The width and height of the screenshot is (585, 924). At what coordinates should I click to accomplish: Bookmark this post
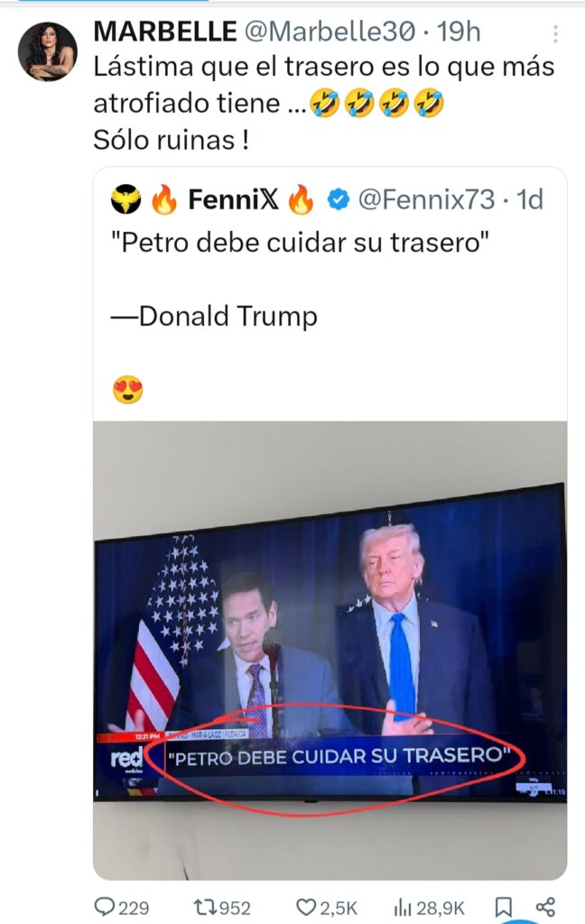click(506, 906)
